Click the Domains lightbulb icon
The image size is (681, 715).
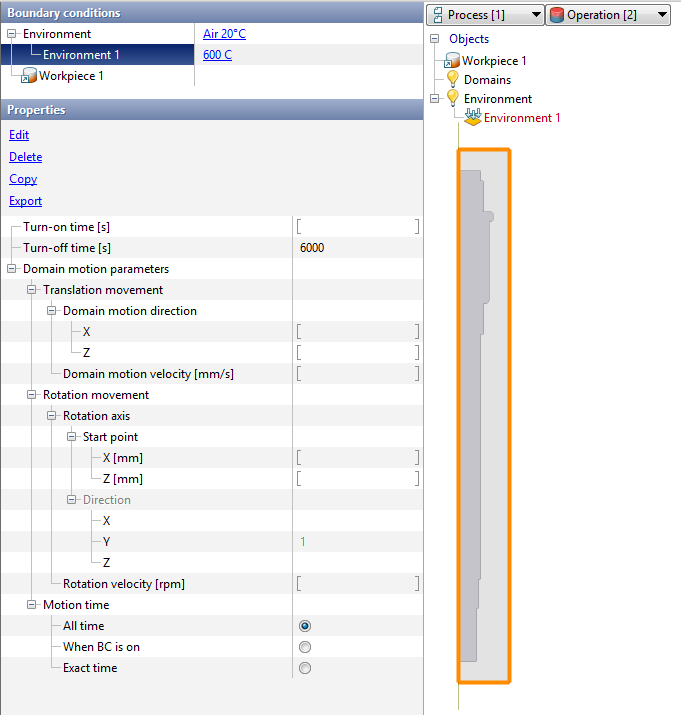[452, 80]
